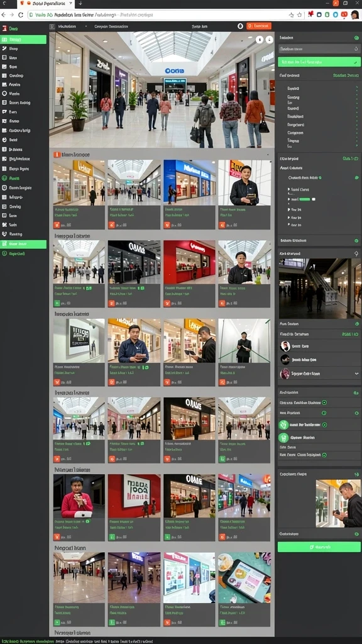Viewport: 362px width, 644px height.
Task: Toggle the green switch in the right panel's top corner
Action: pyautogui.click(x=357, y=37)
